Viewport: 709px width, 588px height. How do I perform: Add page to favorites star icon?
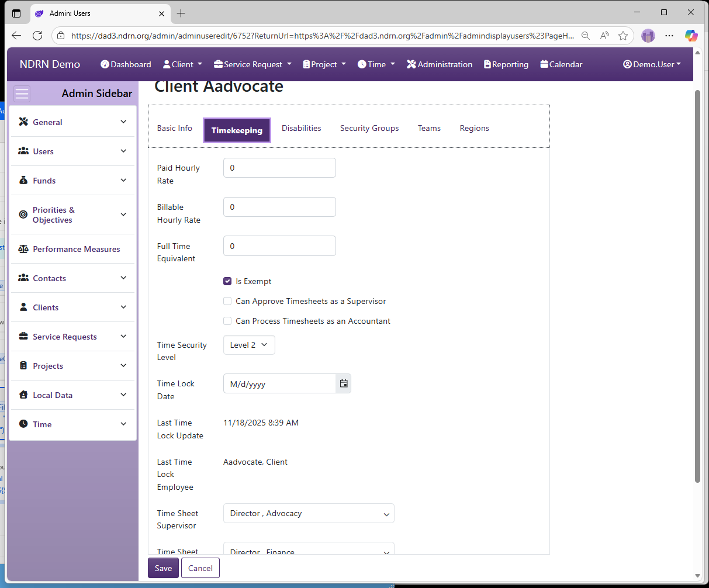623,36
